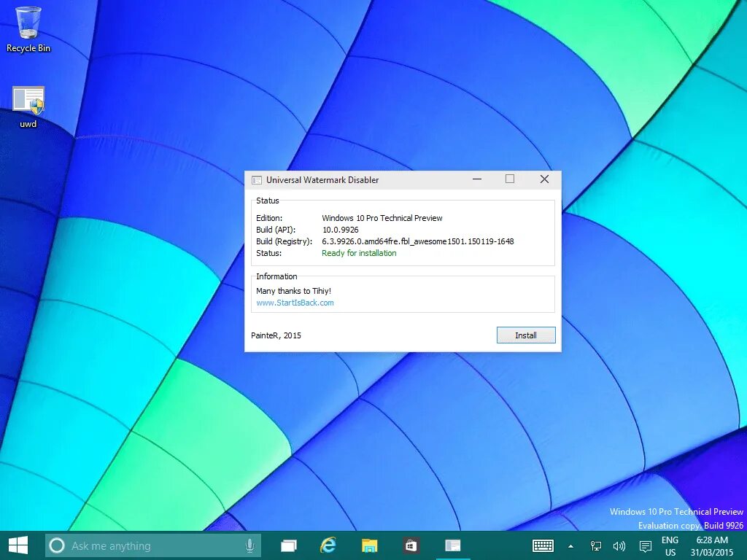Open the www.StartIsBack.com link
This screenshot has width=747, height=560.
click(295, 303)
